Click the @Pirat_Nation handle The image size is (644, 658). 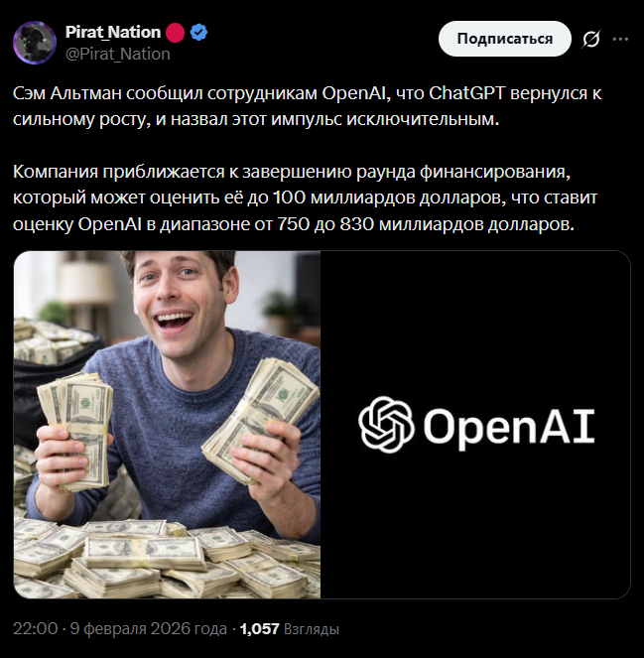[118, 54]
